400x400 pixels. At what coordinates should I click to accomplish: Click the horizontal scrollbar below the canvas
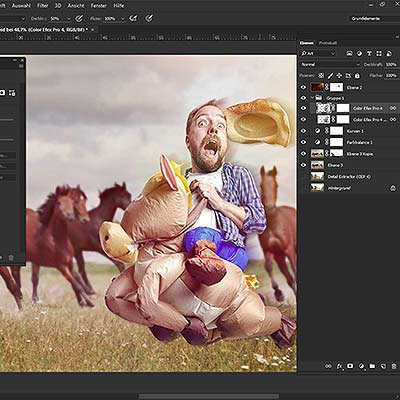tap(208, 396)
